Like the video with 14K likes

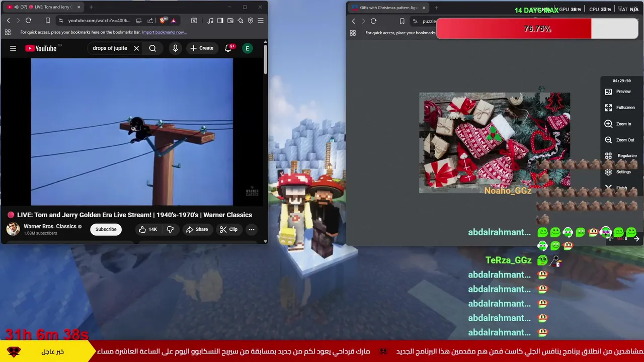pyautogui.click(x=147, y=229)
